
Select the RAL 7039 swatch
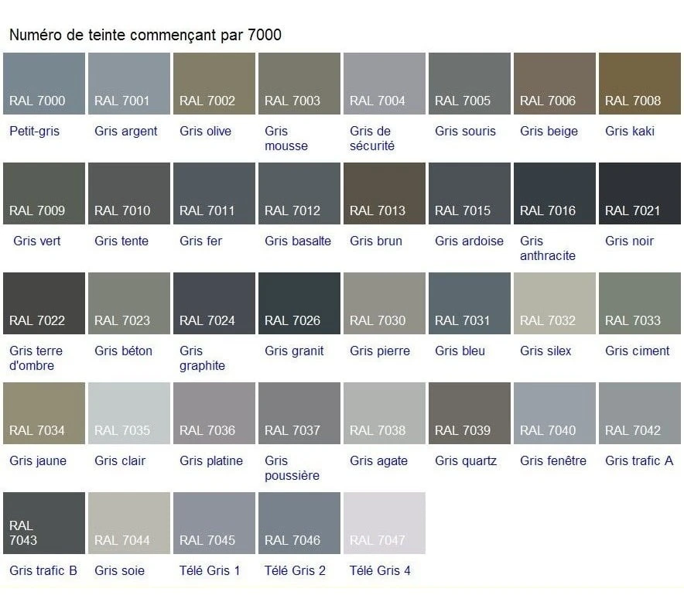[470, 413]
